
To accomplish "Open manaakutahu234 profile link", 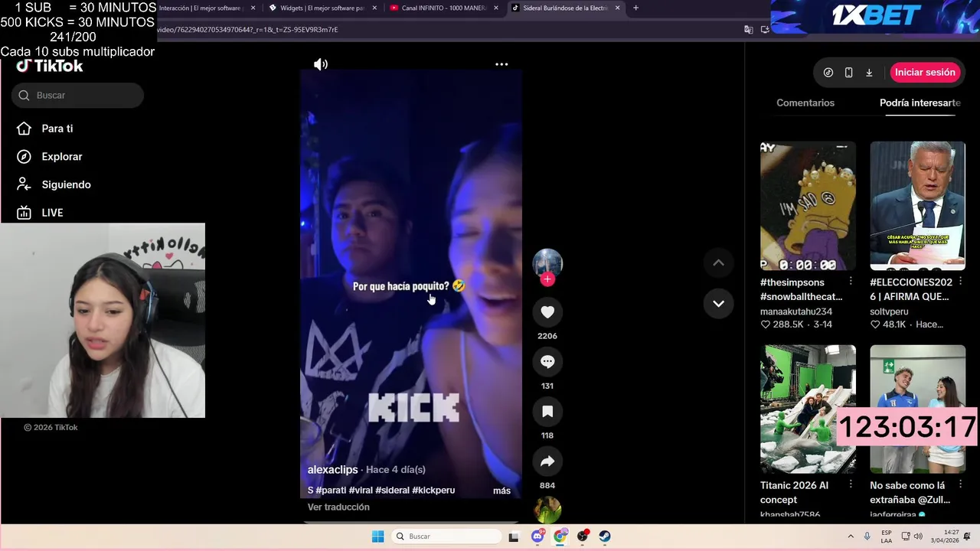I will 796,311.
